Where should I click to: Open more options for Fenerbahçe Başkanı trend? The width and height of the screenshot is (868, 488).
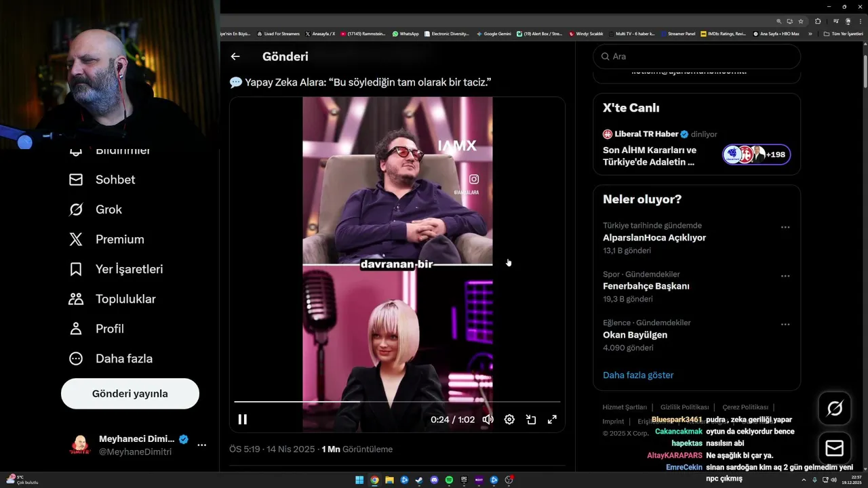[785, 276]
